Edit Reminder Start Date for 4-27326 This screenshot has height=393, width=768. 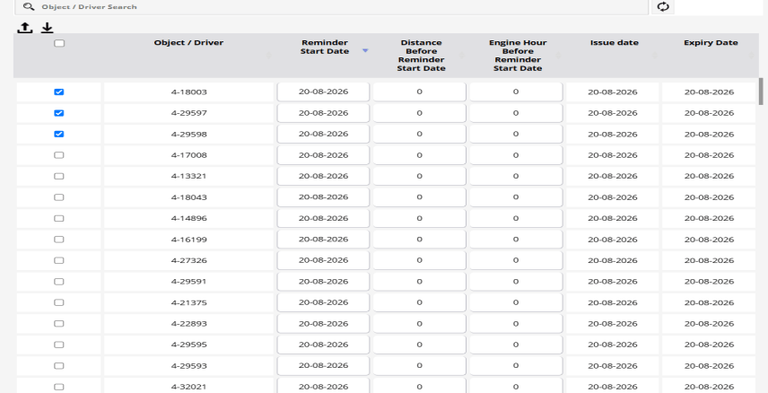click(x=323, y=261)
